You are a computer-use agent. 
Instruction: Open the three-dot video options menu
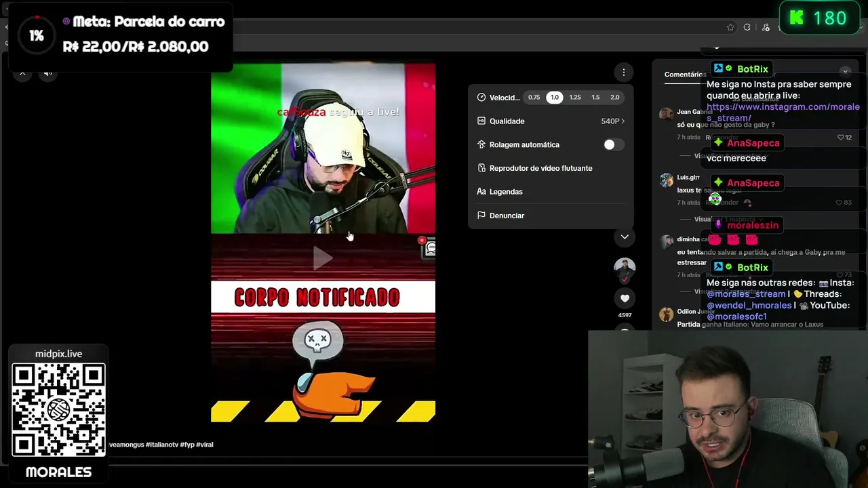(x=624, y=72)
